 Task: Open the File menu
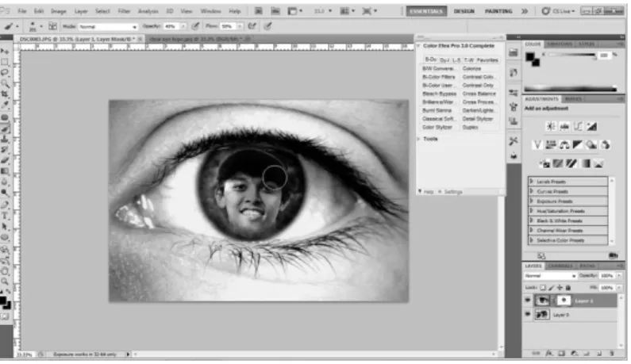[22, 11]
